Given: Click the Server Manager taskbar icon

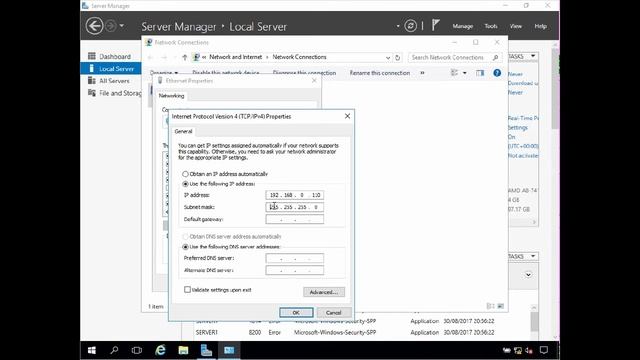Looking at the screenshot, I should (x=206, y=350).
